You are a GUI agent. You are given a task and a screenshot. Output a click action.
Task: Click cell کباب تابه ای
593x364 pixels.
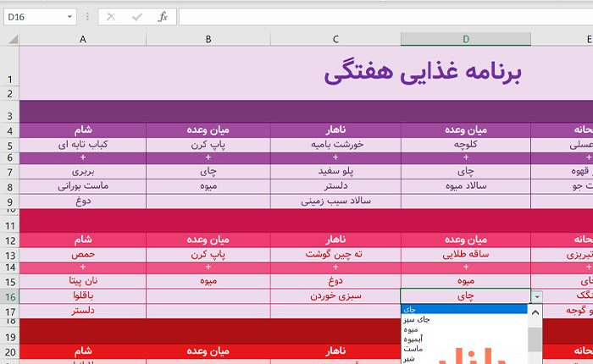(x=83, y=145)
